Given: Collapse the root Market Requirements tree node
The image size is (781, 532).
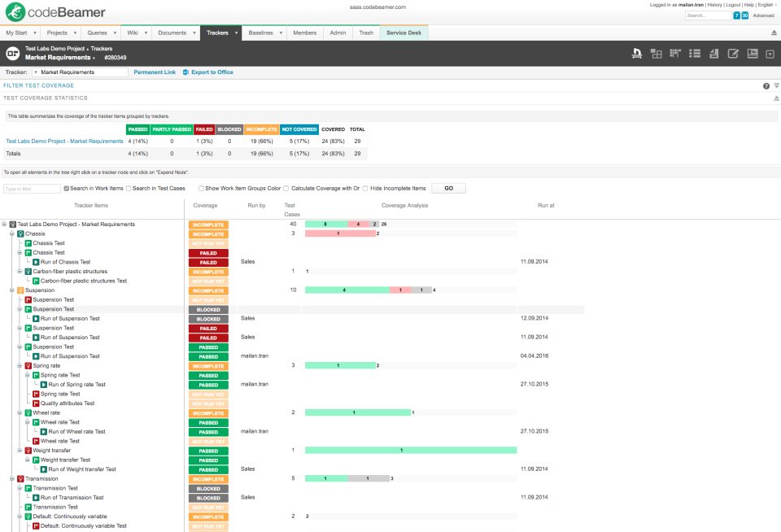Looking at the screenshot, I should [4, 225].
